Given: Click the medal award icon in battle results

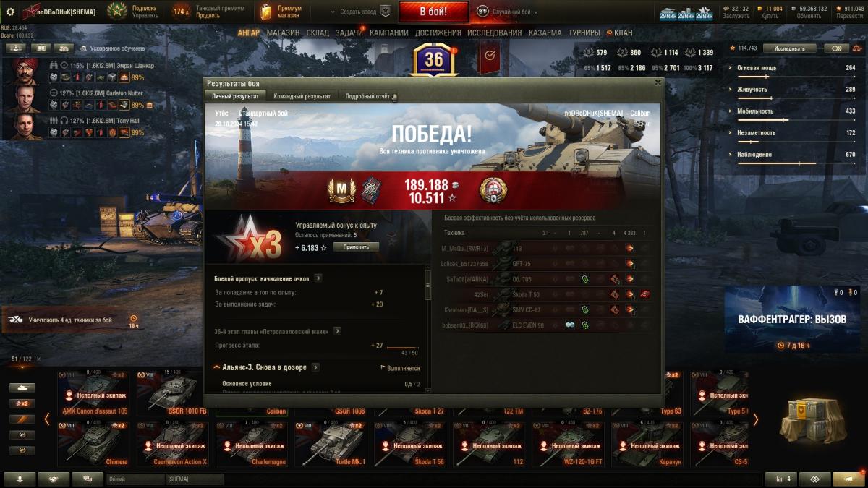Looking at the screenshot, I should 492,189.
